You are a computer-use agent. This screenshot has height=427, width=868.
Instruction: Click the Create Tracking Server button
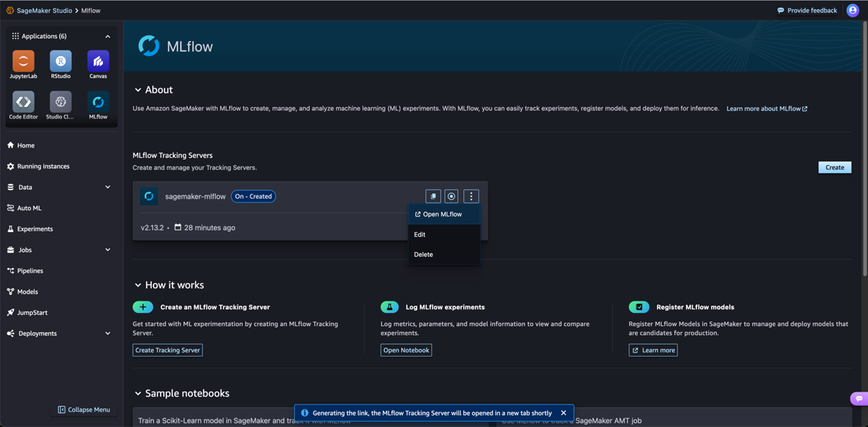168,350
